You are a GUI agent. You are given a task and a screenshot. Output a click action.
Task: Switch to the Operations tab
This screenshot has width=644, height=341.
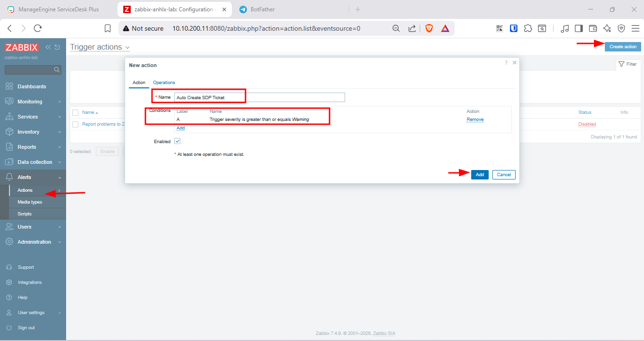[164, 83]
